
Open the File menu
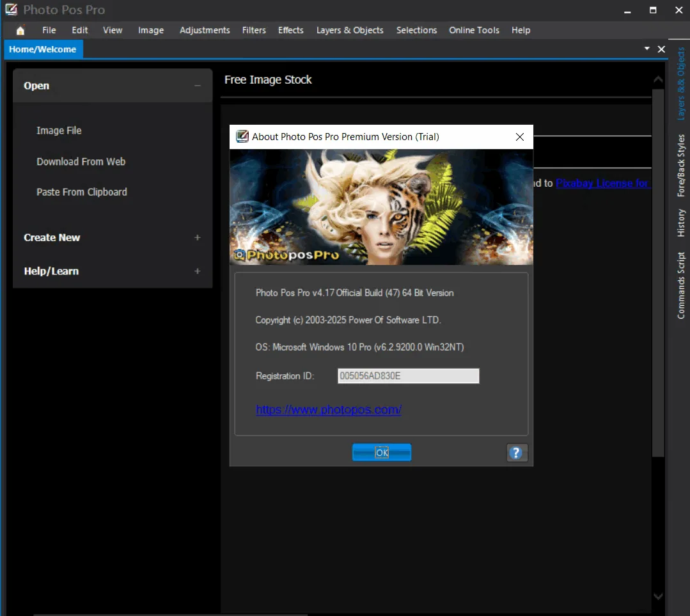pyautogui.click(x=49, y=30)
